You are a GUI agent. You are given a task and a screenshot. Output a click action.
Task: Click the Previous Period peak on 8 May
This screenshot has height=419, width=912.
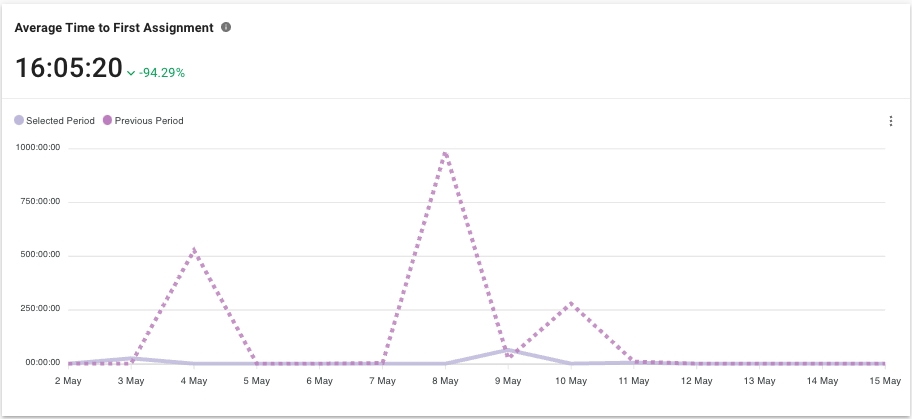point(444,152)
